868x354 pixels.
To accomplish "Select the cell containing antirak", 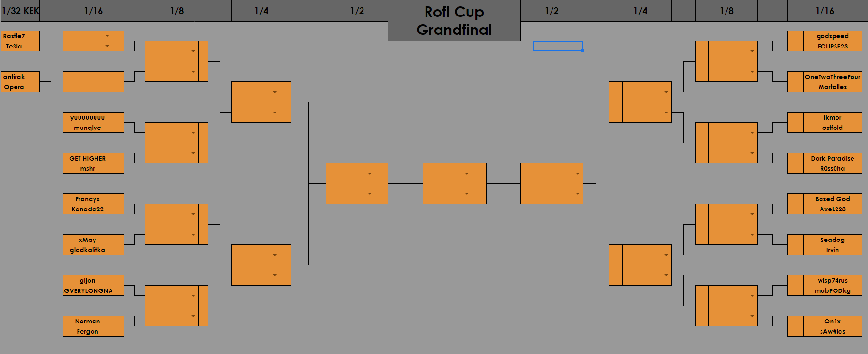I will [14, 77].
